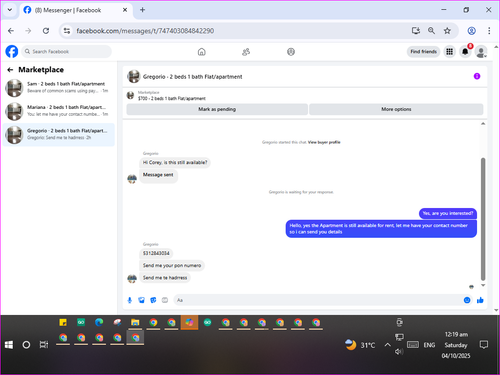The width and height of the screenshot is (500, 375).
Task: Open the notifications bell
Action: click(x=465, y=52)
